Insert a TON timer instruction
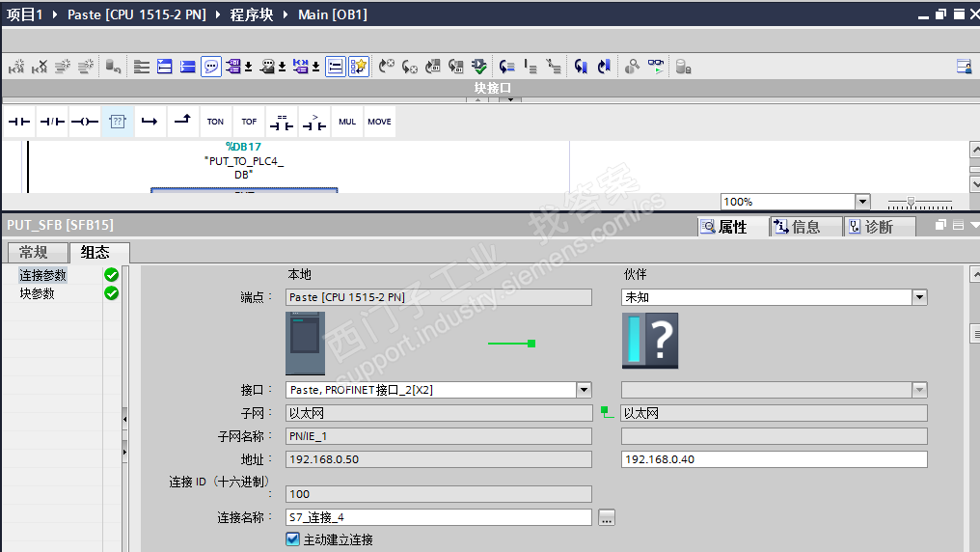 pos(216,122)
